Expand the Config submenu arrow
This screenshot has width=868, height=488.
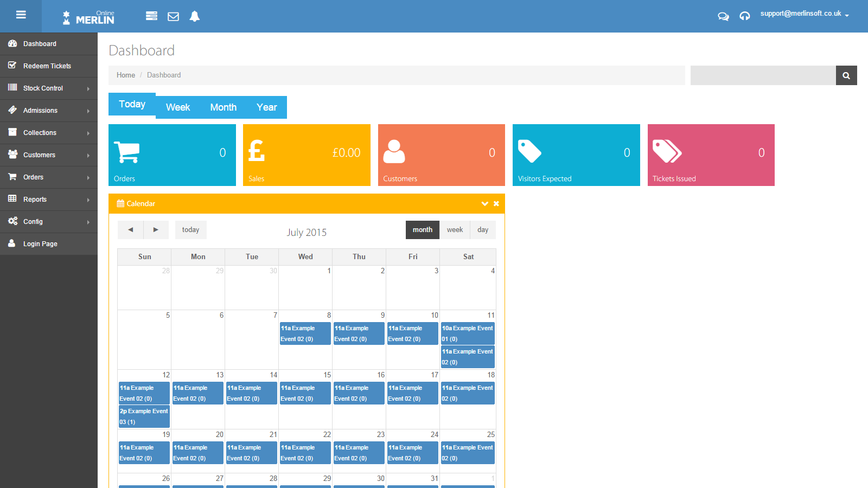pyautogui.click(x=88, y=222)
